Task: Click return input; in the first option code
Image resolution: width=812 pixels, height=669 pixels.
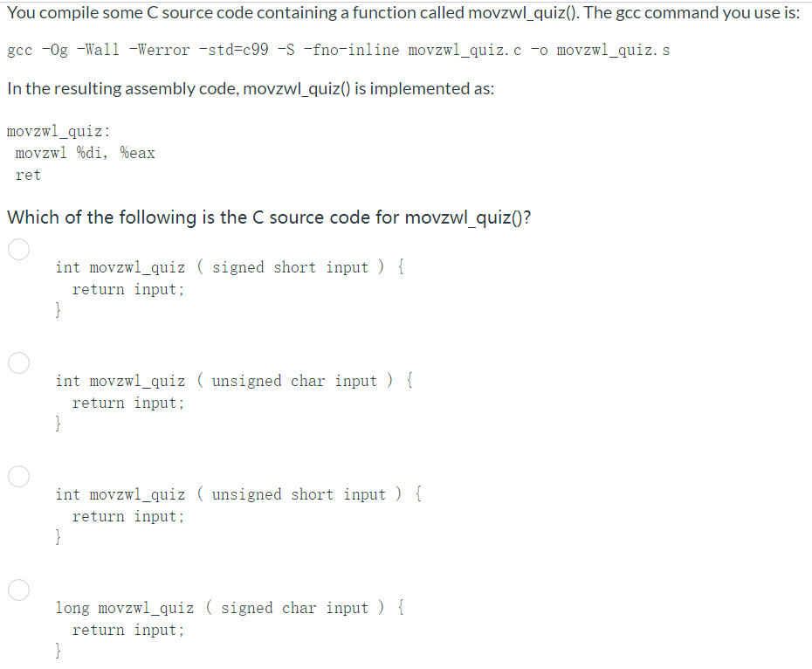Action: tap(127, 288)
